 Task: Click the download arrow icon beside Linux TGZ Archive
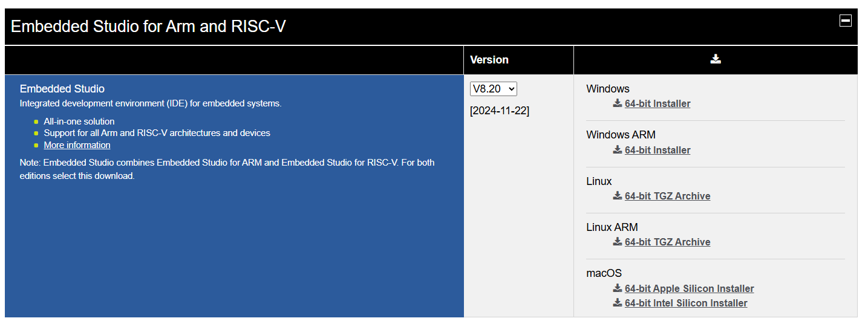click(618, 195)
